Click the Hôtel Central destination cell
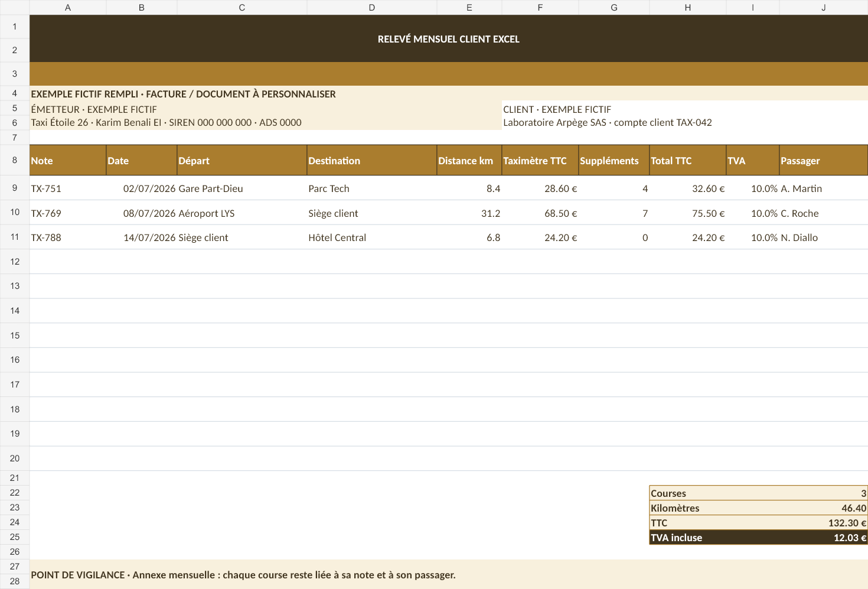Screen dimensions: 868x589 (x=372, y=237)
